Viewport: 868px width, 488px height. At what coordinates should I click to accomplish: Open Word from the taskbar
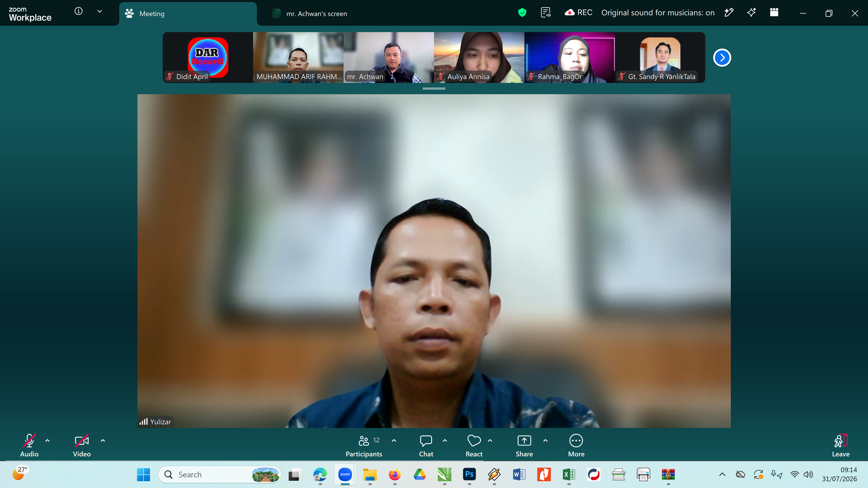click(519, 474)
